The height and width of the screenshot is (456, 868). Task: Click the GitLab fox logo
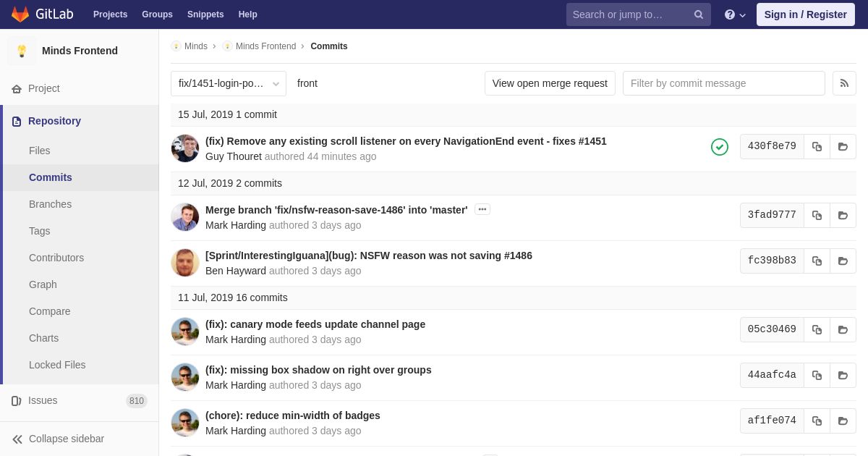pyautogui.click(x=20, y=14)
